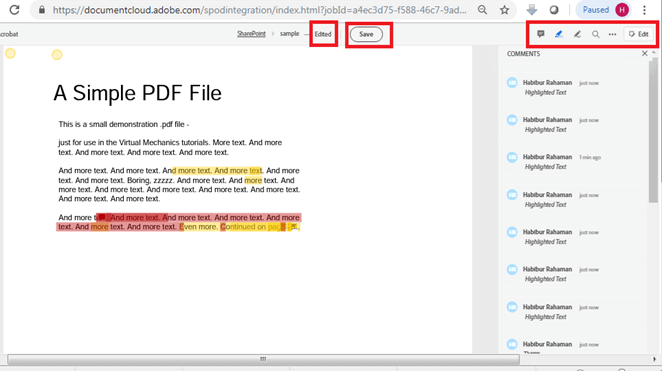Click the horizontal scrollbar thumb at the bottom
This screenshot has height=371, width=662.
[x=263, y=359]
